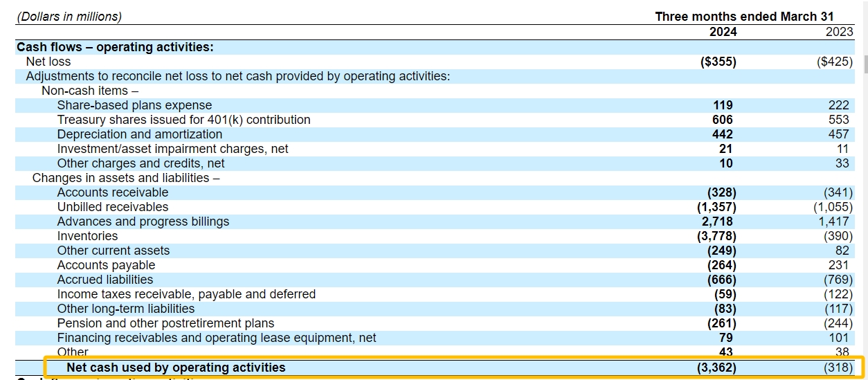Click the 119 share-based expense value
This screenshot has height=380, width=868.
coord(723,105)
